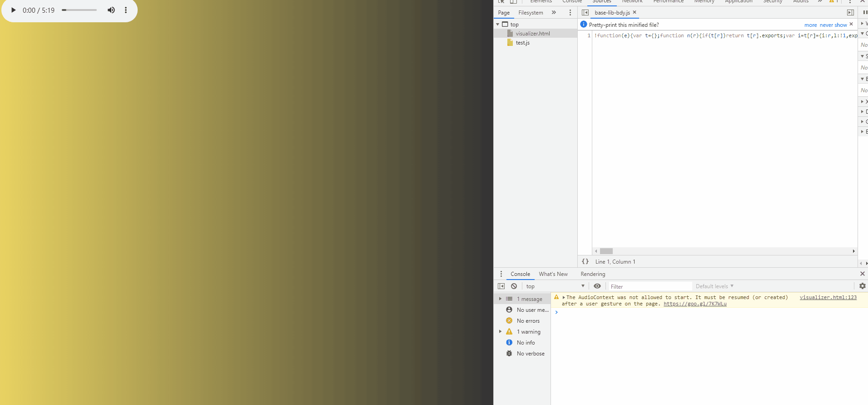Switch to the Elements panel tab
Viewport: 868px width, 405px height.
pos(541,1)
